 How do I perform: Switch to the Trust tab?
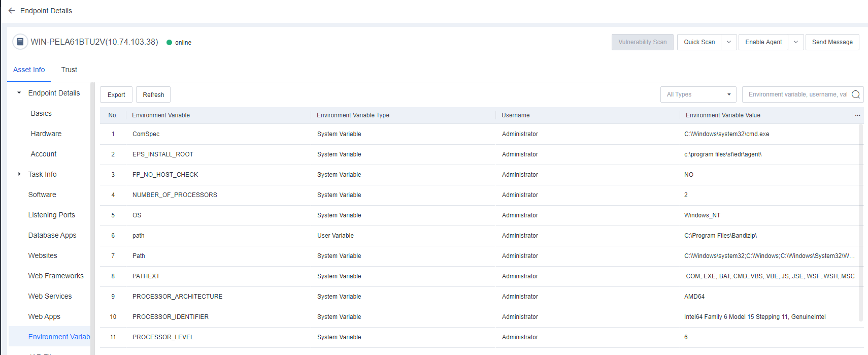[69, 70]
